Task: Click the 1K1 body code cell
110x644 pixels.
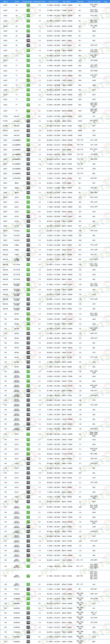Action: coord(80,497)
